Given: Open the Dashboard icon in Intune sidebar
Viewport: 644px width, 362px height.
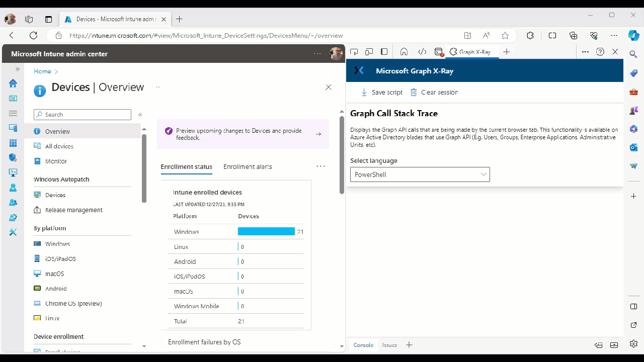Looking at the screenshot, I should [13, 99].
